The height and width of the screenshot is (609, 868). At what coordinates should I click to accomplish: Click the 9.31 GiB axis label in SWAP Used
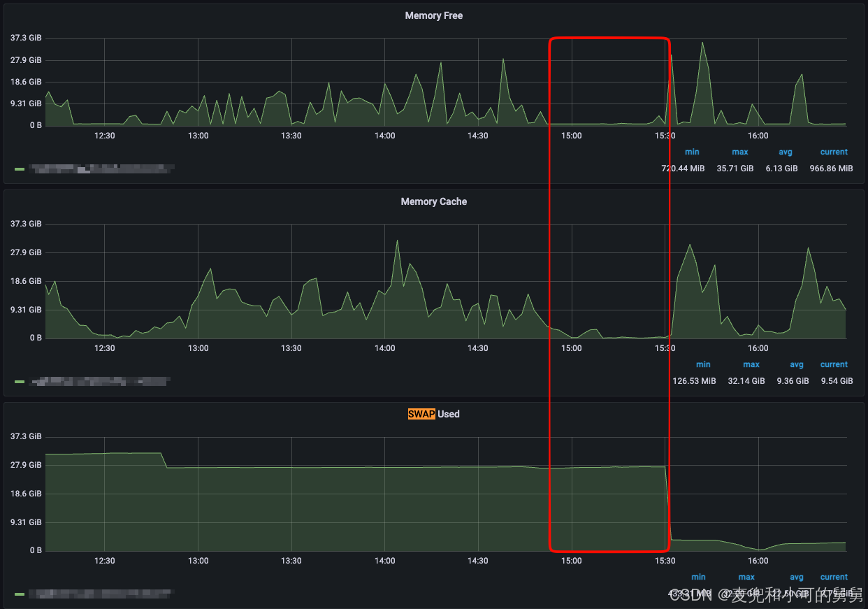tap(26, 522)
